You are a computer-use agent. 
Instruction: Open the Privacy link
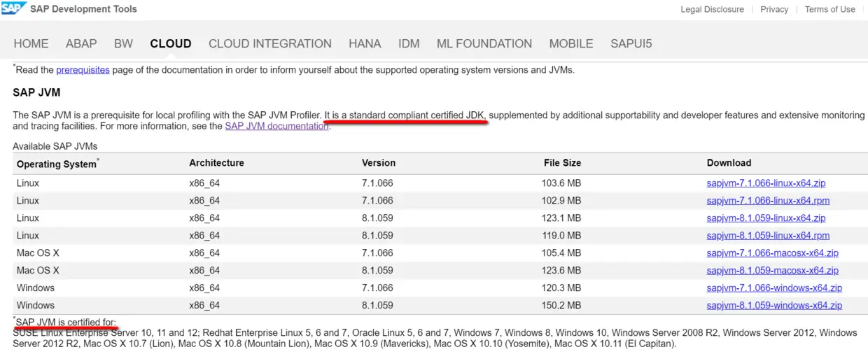click(x=774, y=9)
